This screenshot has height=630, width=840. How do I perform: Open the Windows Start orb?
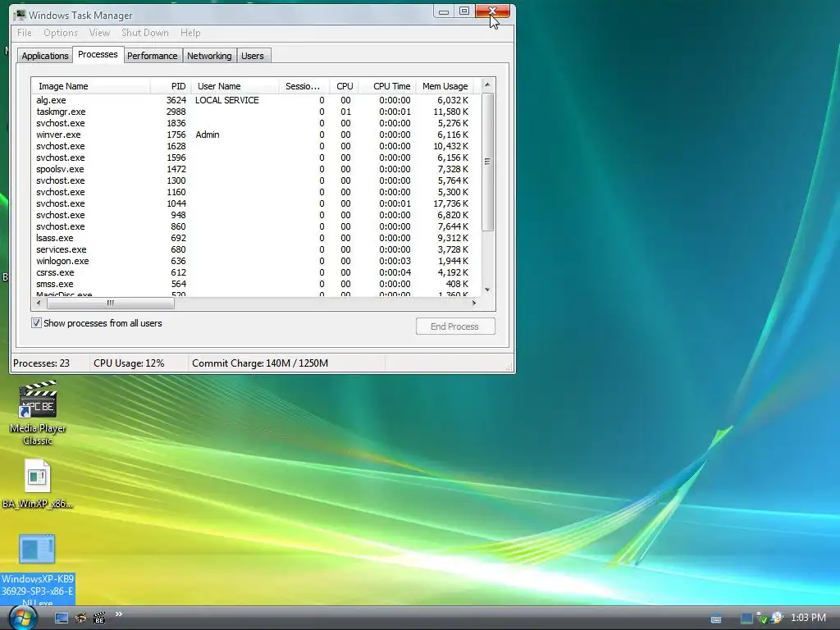[21, 618]
